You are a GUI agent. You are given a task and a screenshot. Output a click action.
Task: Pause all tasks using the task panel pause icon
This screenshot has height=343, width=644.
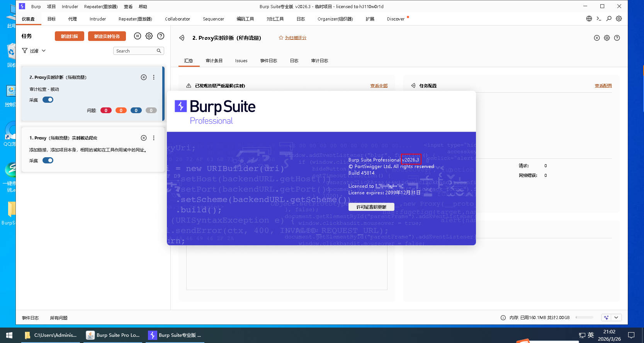[137, 36]
